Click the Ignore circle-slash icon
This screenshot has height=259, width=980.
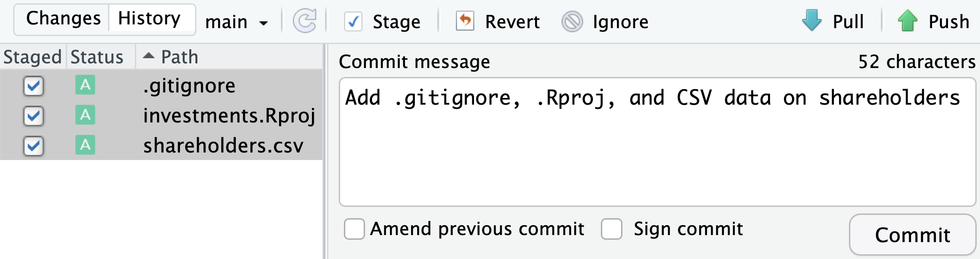572,22
